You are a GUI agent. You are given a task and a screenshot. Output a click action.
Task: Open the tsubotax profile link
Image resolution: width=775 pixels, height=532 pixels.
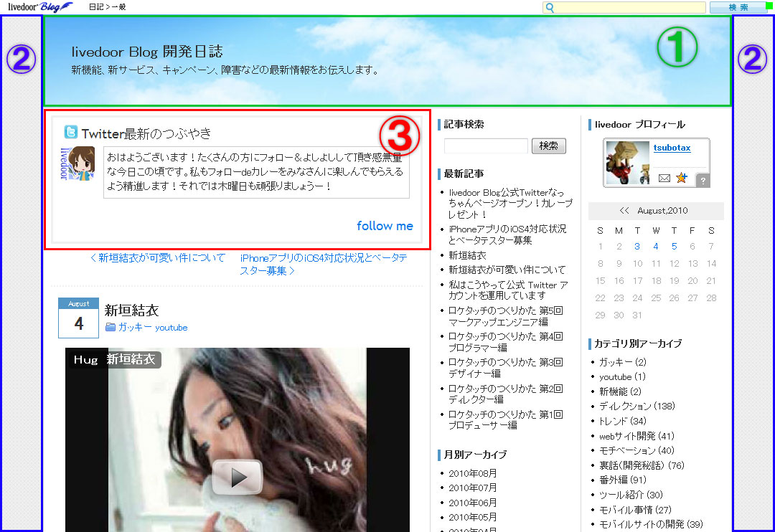pos(672,148)
